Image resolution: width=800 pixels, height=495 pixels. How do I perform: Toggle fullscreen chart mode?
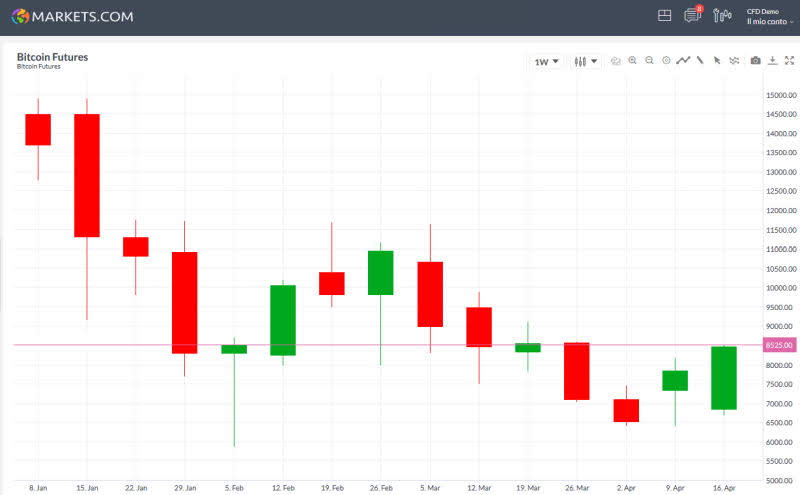(x=788, y=61)
